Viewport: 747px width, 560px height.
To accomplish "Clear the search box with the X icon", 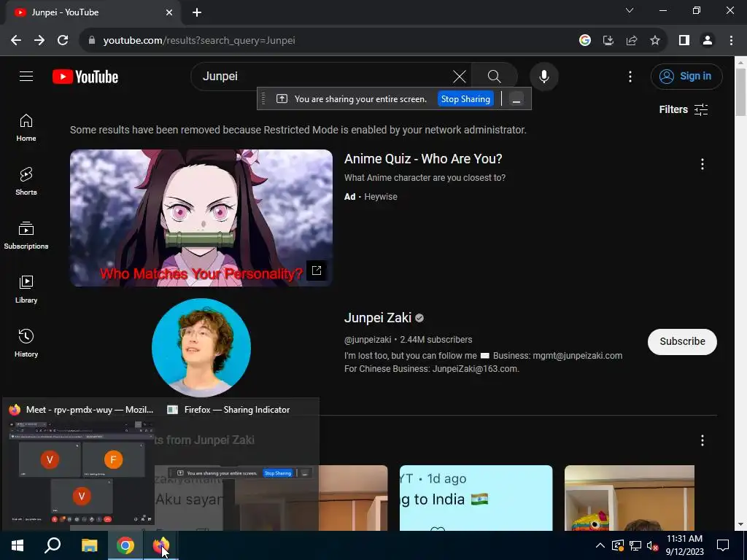I will click(x=460, y=76).
